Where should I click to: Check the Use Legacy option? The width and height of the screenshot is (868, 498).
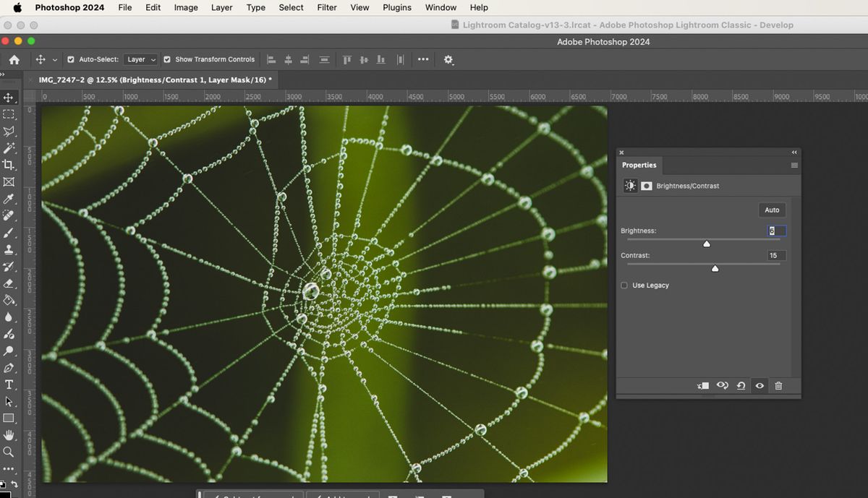pyautogui.click(x=624, y=285)
